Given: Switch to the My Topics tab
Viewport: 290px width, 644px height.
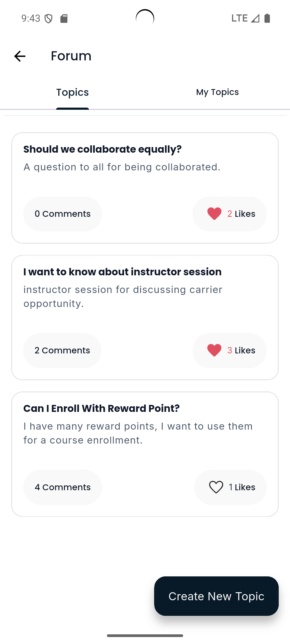Looking at the screenshot, I should pyautogui.click(x=217, y=92).
